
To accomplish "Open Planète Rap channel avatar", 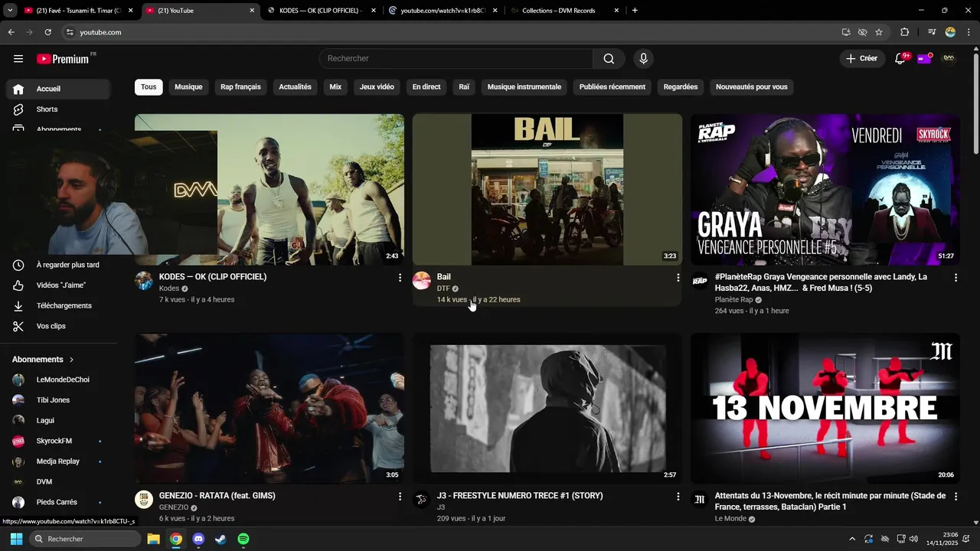I will 700,280.
